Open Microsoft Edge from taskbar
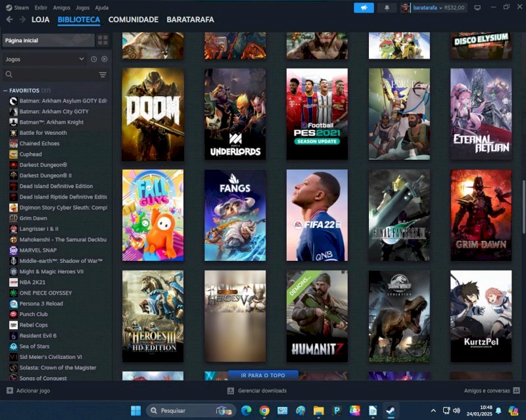Image resolution: width=526 pixels, height=420 pixels. click(246, 410)
